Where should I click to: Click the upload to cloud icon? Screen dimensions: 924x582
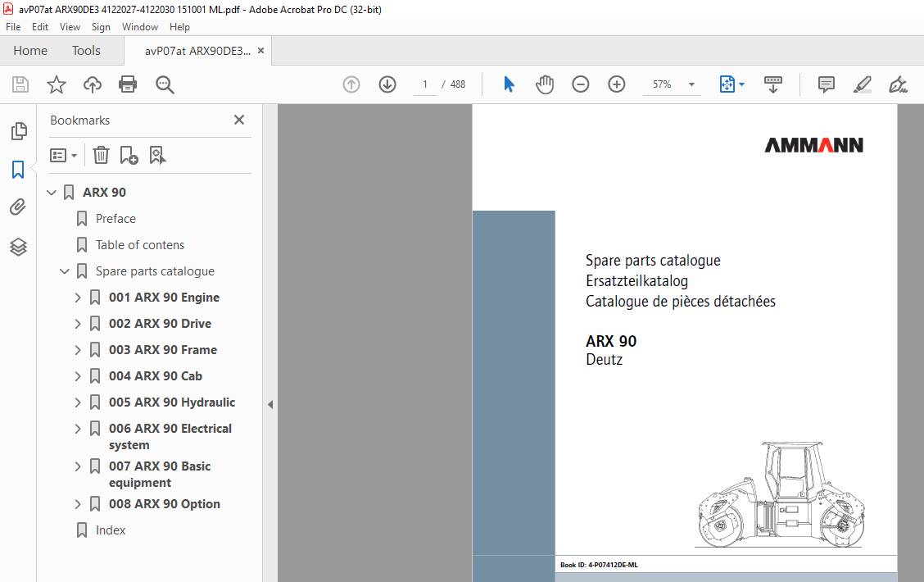92,84
